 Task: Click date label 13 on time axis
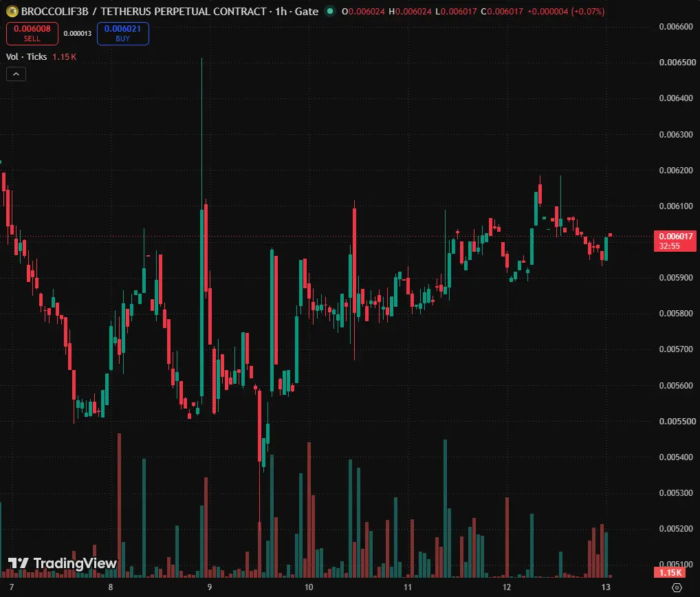[x=606, y=587]
